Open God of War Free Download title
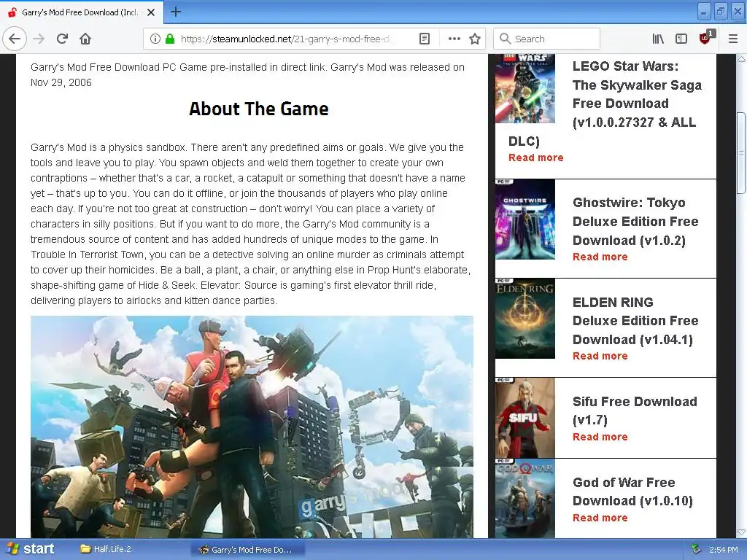Screen dimensions: 747x560 pos(632,491)
